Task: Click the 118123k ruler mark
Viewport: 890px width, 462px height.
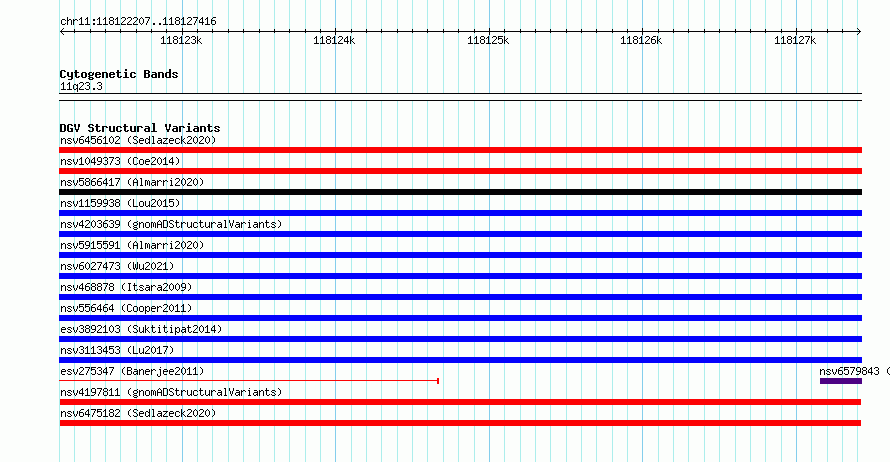Action: 181,40
